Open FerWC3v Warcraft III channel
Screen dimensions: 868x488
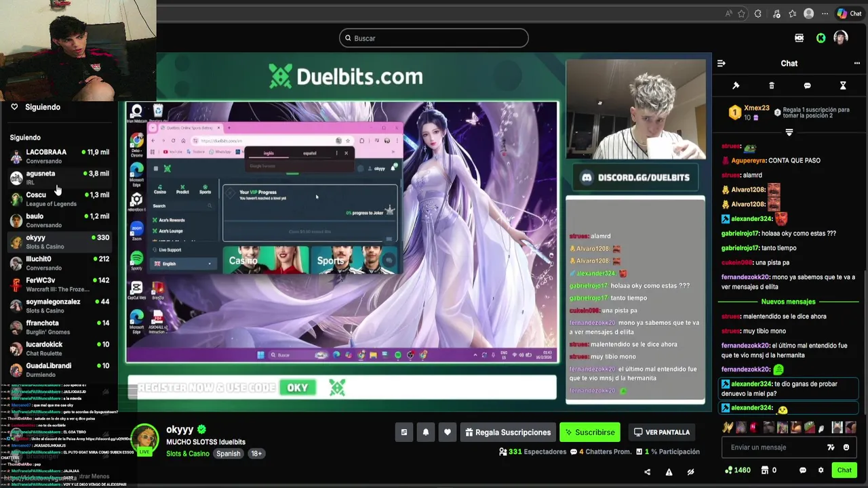point(60,284)
